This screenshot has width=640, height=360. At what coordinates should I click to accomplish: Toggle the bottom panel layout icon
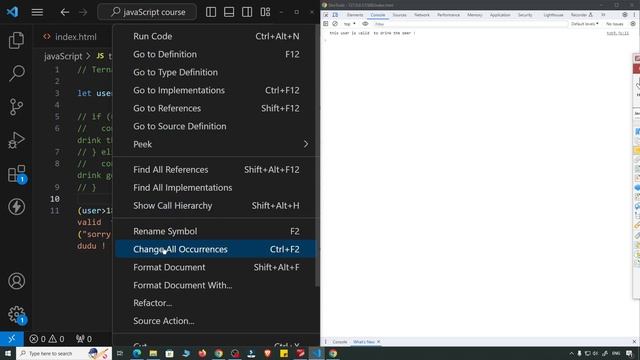[229, 12]
